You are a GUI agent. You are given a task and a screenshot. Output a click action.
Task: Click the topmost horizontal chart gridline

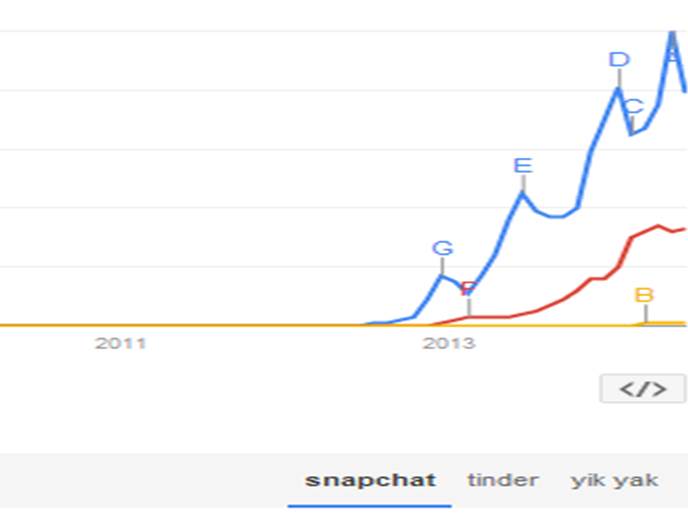point(300,31)
